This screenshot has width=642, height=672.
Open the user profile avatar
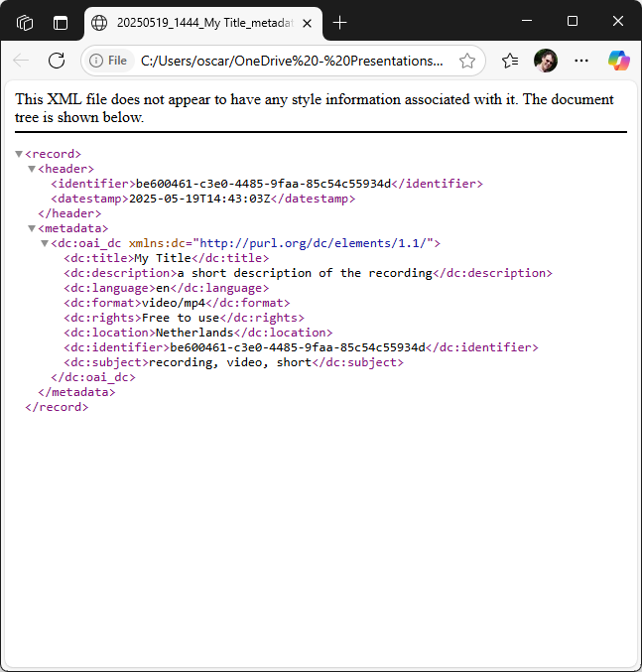pyautogui.click(x=545, y=61)
